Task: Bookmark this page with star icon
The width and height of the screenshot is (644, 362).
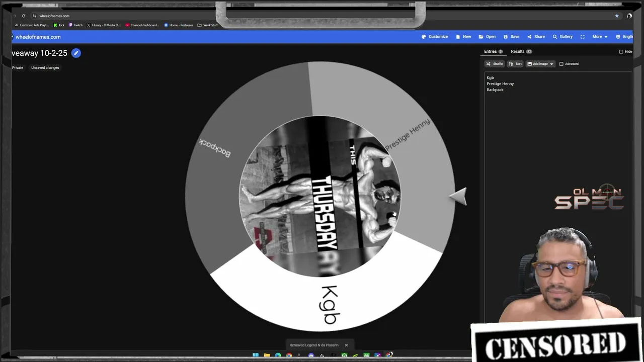Action: [x=617, y=16]
